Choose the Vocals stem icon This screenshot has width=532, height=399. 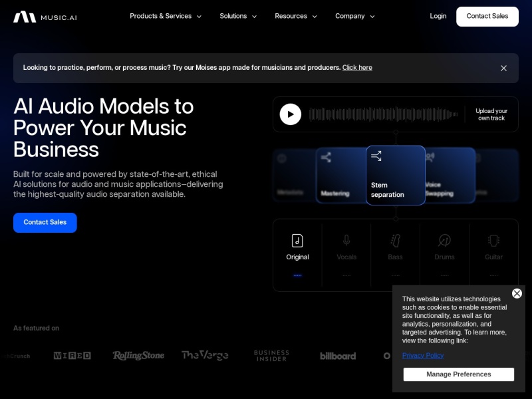[346, 241]
